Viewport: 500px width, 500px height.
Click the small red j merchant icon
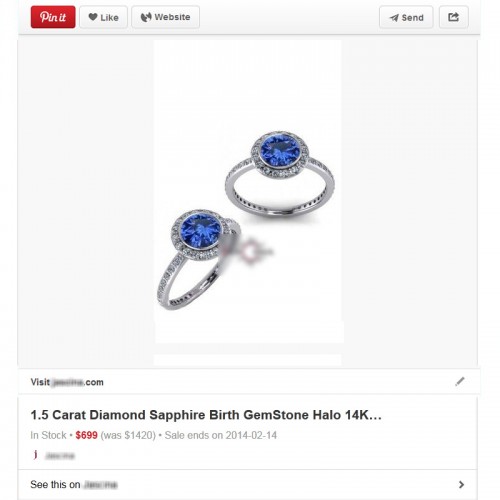pyautogui.click(x=35, y=455)
